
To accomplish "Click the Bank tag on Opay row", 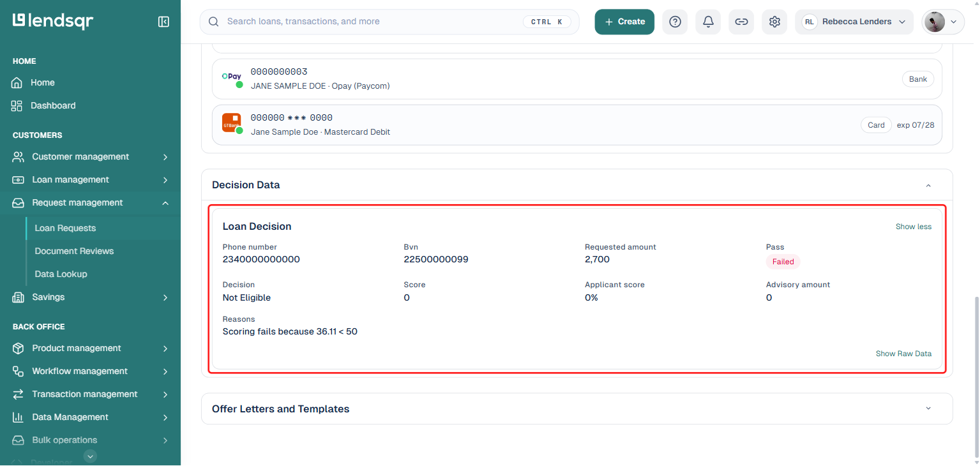I will [x=918, y=79].
